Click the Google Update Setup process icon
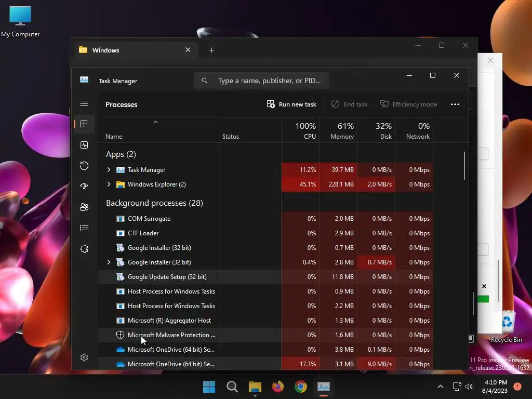The height and width of the screenshot is (399, 532). tap(120, 277)
